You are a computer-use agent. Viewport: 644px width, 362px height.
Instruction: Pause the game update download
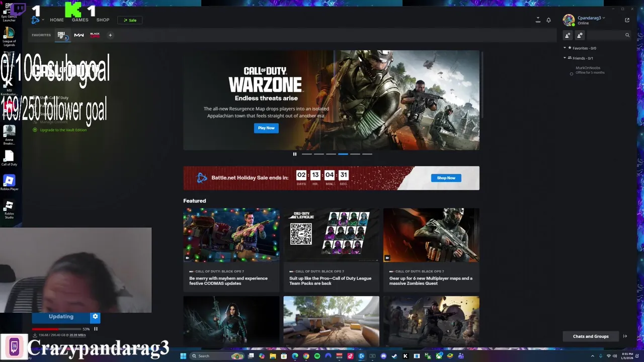96,329
